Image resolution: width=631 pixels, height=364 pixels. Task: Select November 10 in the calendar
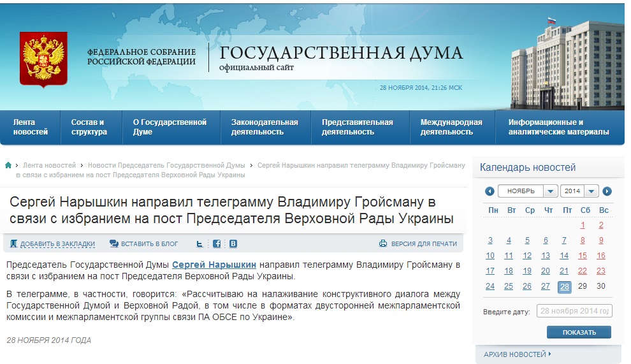(490, 256)
